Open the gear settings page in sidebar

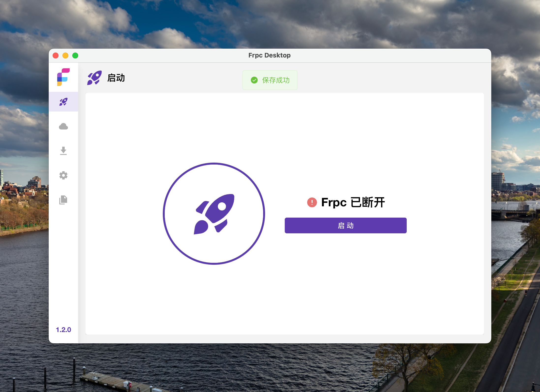(63, 175)
